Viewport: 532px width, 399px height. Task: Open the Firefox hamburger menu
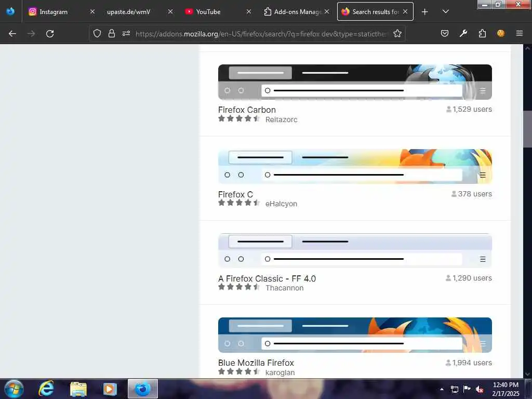tap(520, 33)
